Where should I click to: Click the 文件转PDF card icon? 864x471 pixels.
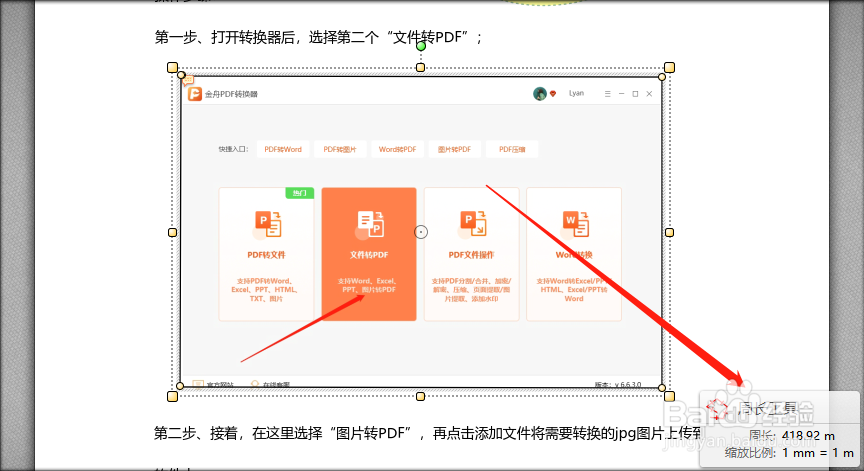pos(370,224)
